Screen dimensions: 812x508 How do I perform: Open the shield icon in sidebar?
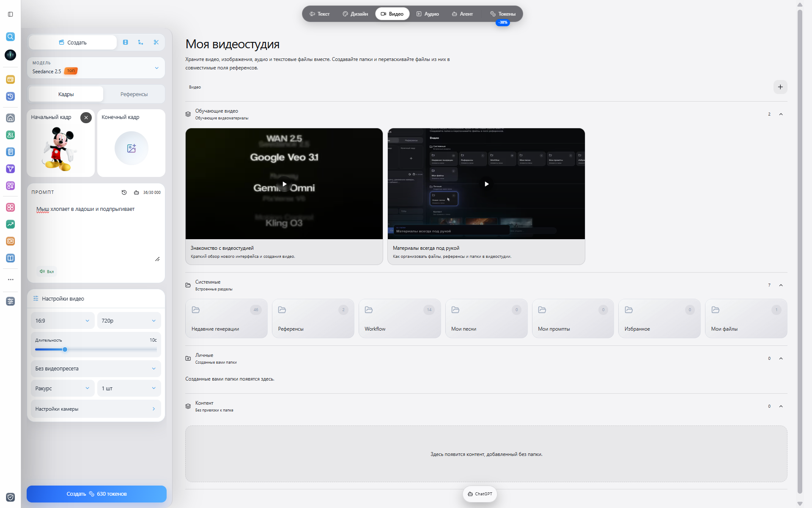point(11,497)
